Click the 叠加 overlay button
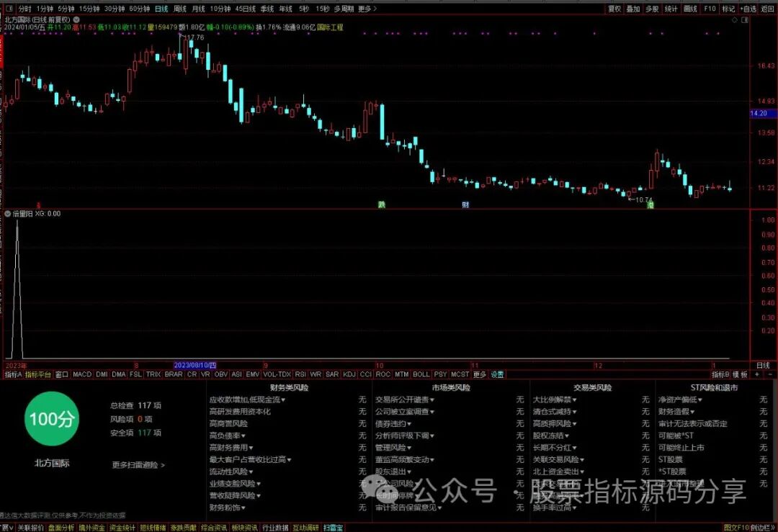This screenshot has height=532, width=778. pyautogui.click(x=633, y=9)
